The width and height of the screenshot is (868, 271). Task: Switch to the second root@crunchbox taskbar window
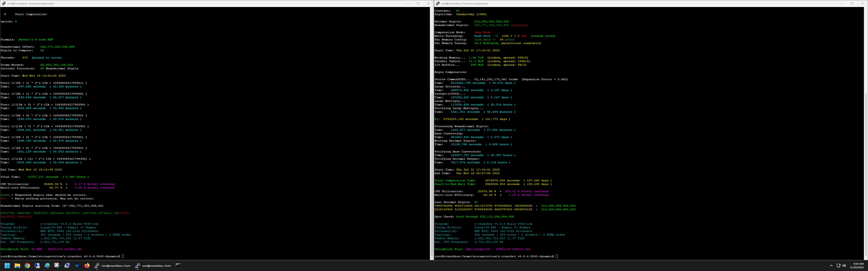(x=154, y=266)
